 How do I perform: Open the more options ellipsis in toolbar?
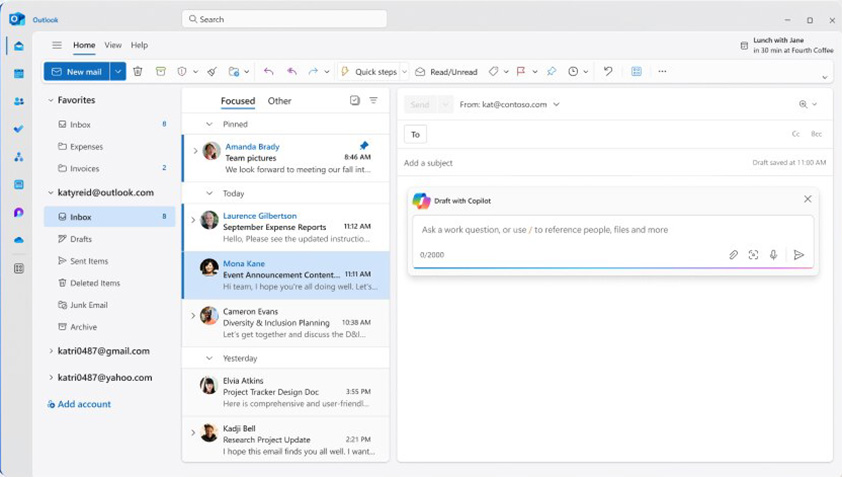662,71
